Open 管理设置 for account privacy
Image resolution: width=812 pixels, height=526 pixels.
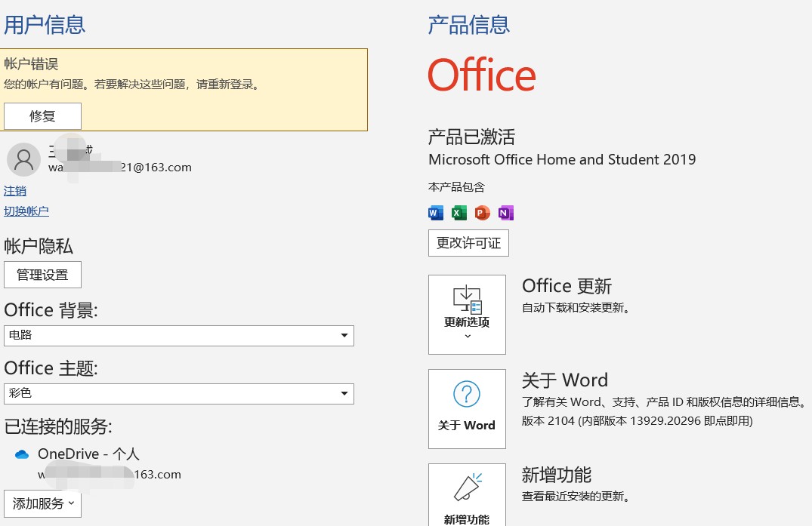[x=42, y=275]
